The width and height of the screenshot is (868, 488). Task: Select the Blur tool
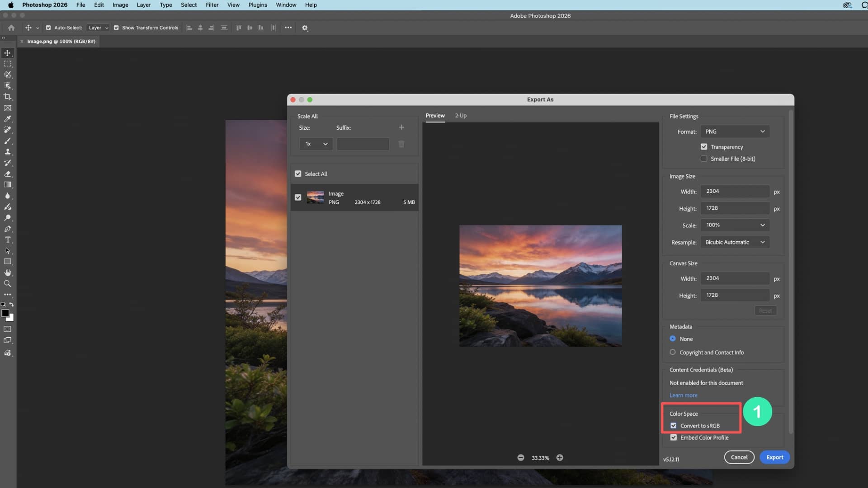[x=8, y=196]
